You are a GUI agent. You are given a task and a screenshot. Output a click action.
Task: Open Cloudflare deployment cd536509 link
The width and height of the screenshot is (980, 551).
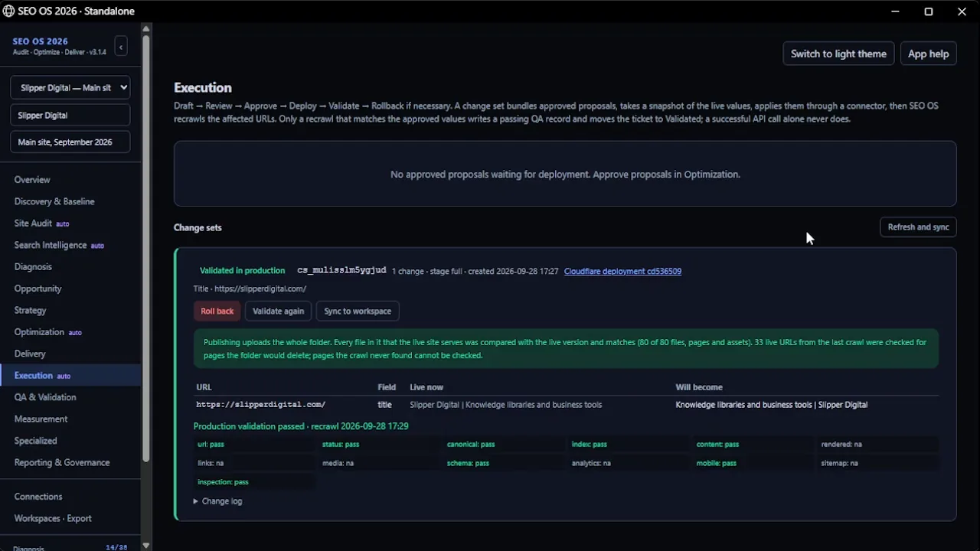[x=622, y=271]
